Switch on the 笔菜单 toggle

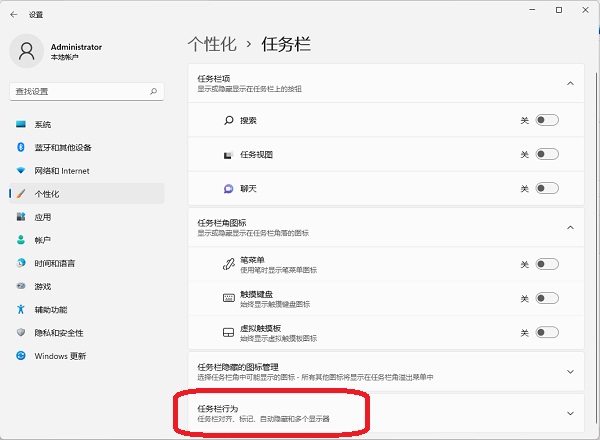tap(546, 264)
